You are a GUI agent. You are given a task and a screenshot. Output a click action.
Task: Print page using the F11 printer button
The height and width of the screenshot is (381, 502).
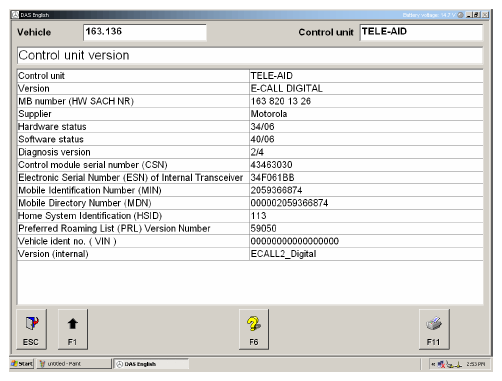tap(434, 329)
